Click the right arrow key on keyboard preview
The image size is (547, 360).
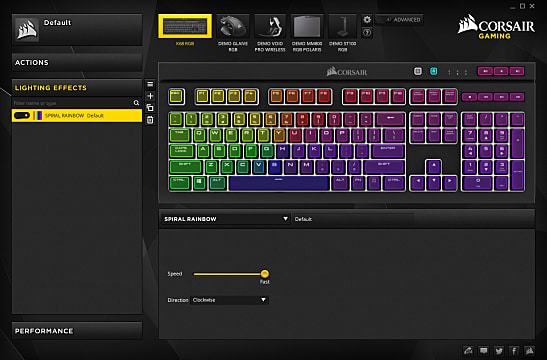[x=450, y=183]
